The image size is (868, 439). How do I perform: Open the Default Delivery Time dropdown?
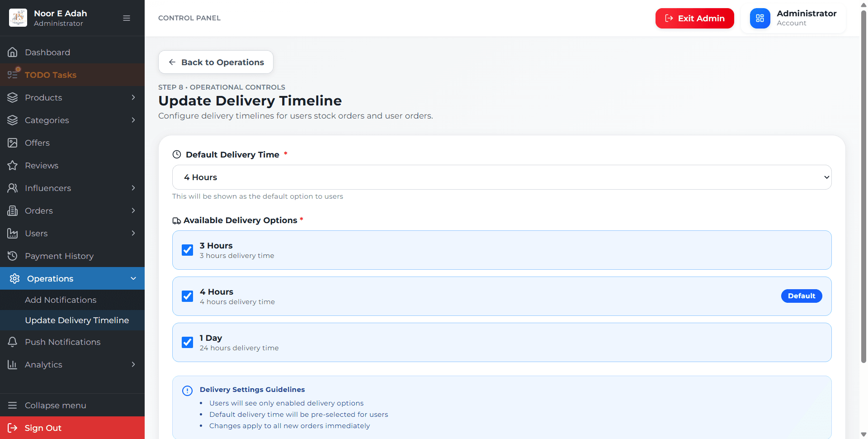tap(502, 177)
